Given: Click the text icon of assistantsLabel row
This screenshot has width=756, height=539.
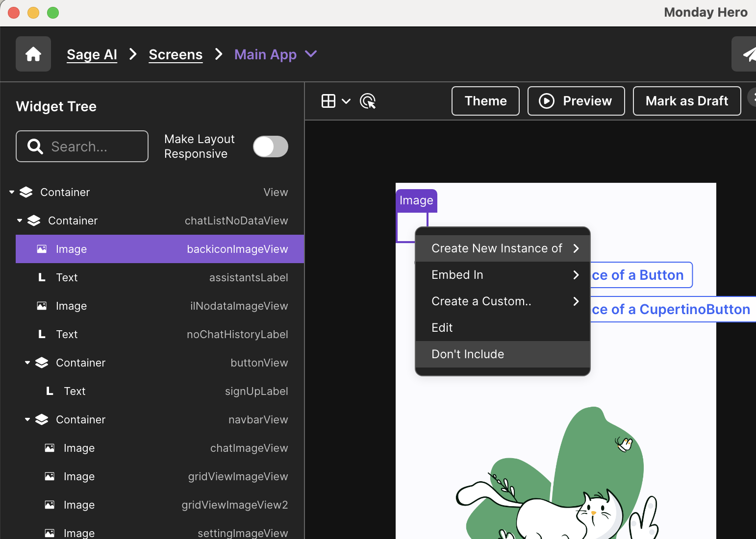Looking at the screenshot, I should [42, 277].
